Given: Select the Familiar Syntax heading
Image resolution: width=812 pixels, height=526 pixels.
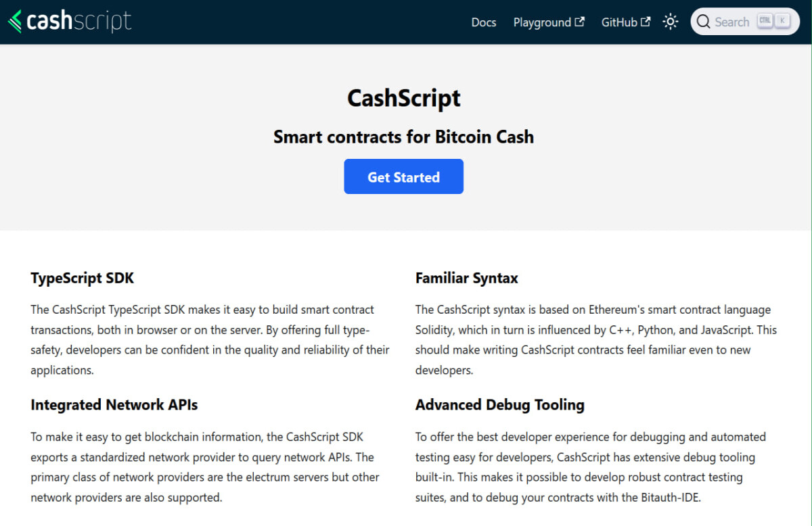Looking at the screenshot, I should pyautogui.click(x=467, y=278).
